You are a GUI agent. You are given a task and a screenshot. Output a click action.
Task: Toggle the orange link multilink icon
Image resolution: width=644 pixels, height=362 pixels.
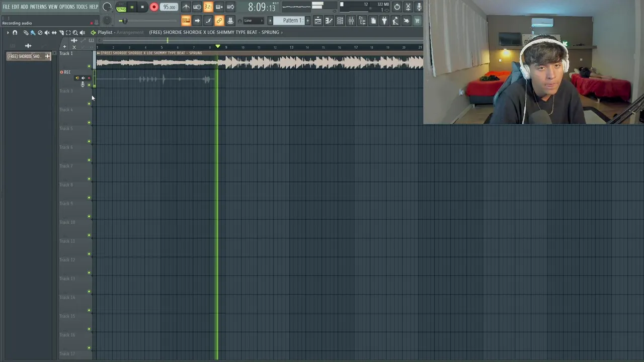click(x=219, y=21)
